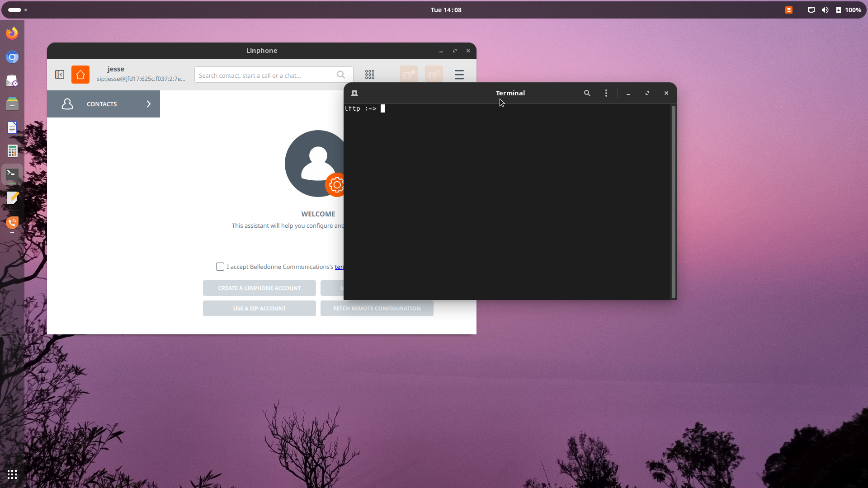Collapse the Linphone side panel
This screenshot has height=488, width=868.
point(60,75)
